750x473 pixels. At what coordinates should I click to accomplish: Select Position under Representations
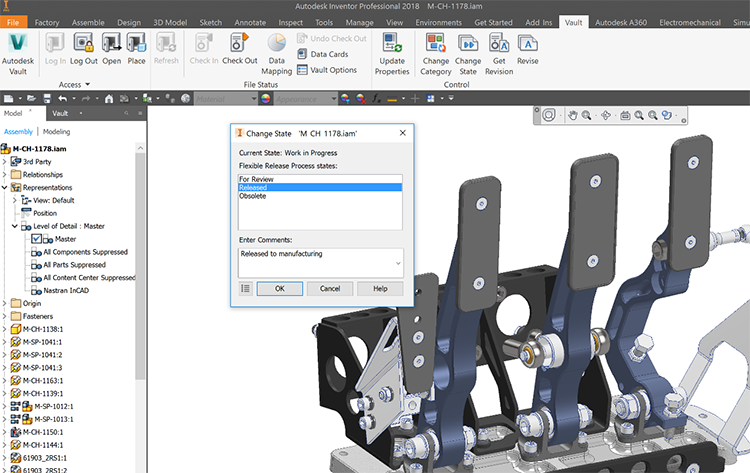(45, 213)
